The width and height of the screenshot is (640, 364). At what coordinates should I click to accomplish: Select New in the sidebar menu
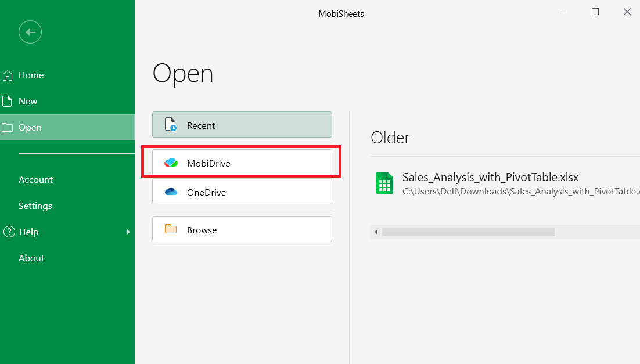coord(67,101)
